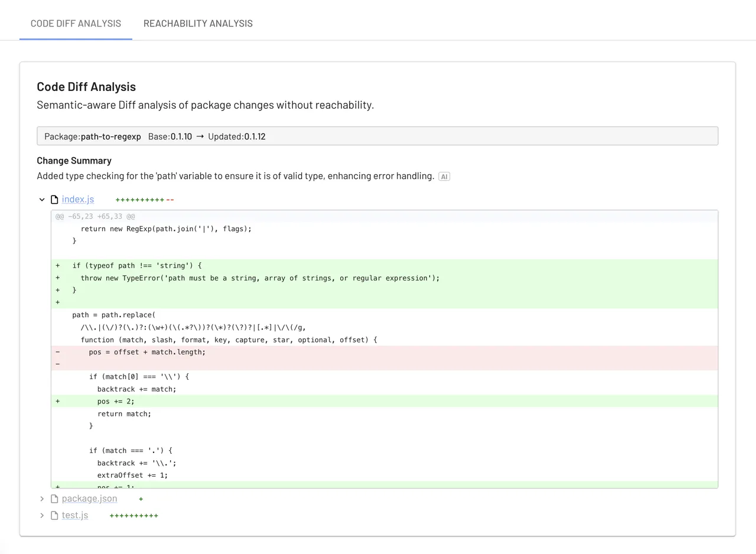Switch to the Reachability Analysis tab
Image resolution: width=756 pixels, height=554 pixels.
tap(198, 24)
